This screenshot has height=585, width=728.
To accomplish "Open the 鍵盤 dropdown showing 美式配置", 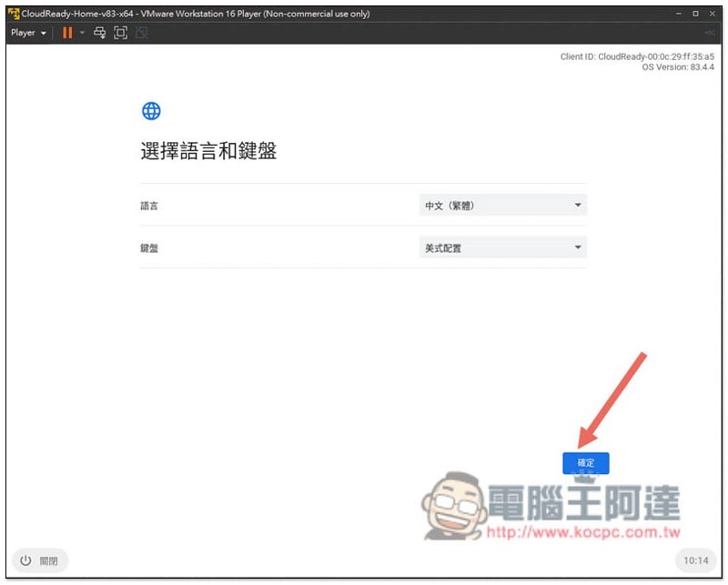I will pyautogui.click(x=503, y=247).
